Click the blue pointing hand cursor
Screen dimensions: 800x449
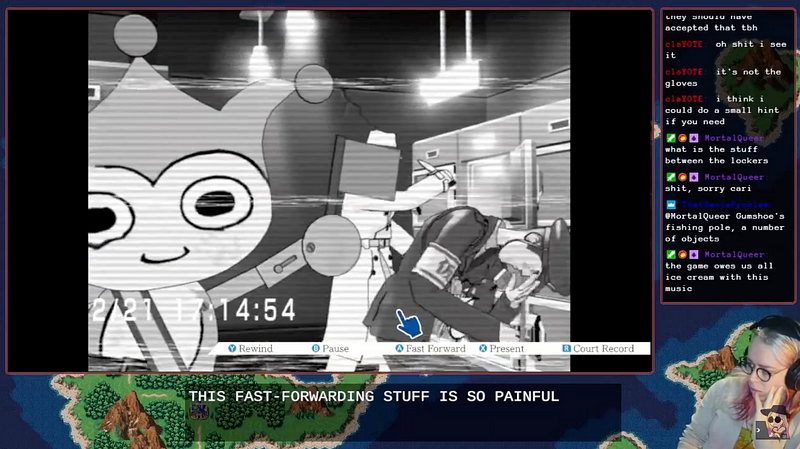pyautogui.click(x=409, y=323)
